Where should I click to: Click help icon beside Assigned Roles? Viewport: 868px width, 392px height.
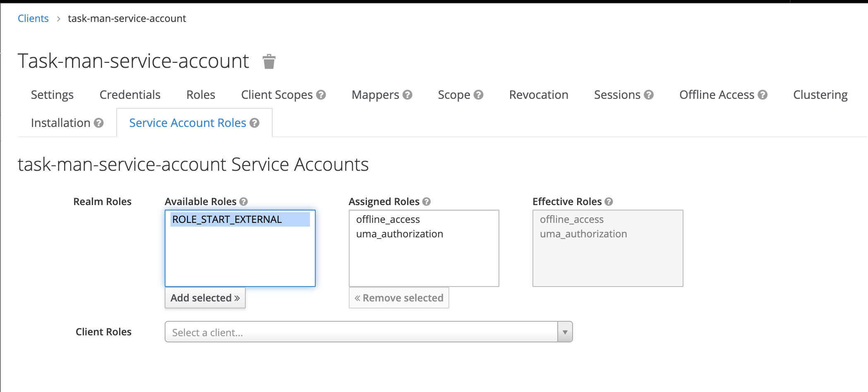(x=427, y=201)
